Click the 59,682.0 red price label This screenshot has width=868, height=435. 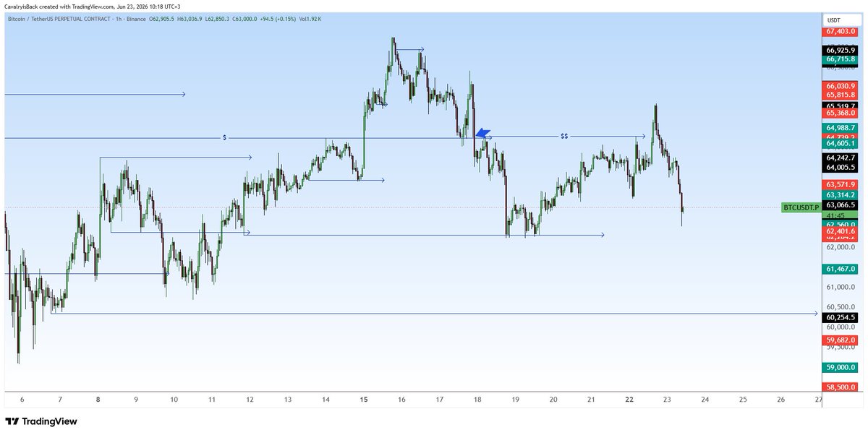[x=841, y=340]
